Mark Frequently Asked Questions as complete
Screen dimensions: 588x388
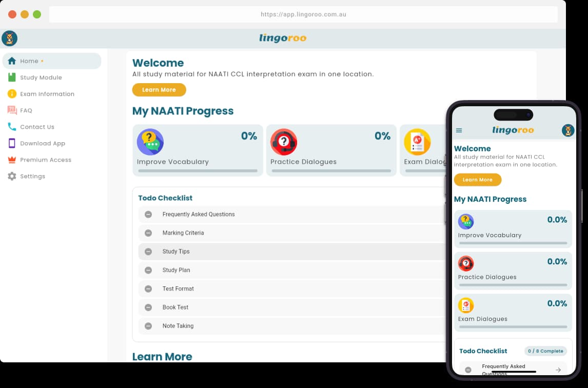click(x=148, y=214)
